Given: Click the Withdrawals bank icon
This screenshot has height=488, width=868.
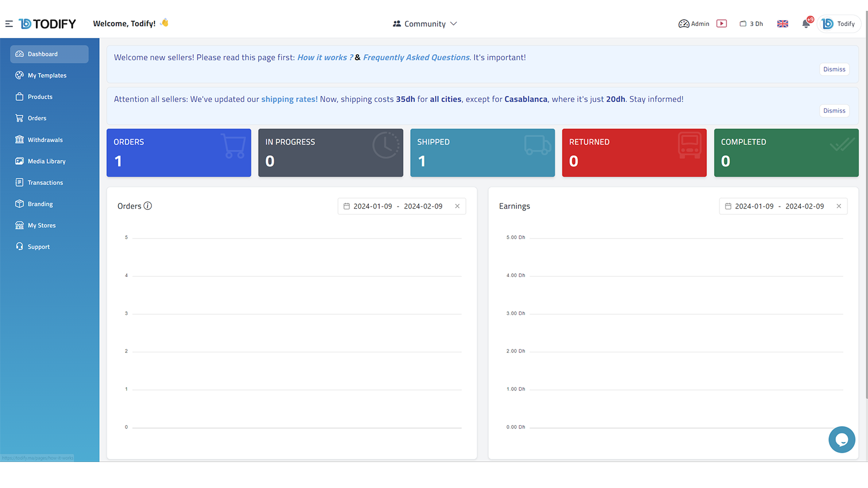Looking at the screenshot, I should tap(20, 139).
